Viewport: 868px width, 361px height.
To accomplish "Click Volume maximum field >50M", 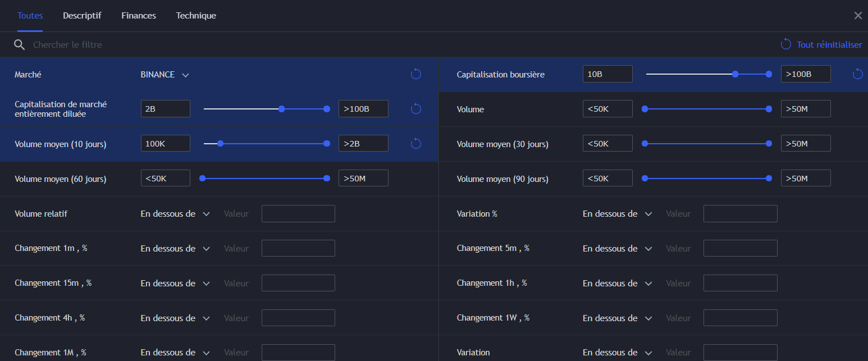I will pos(806,109).
